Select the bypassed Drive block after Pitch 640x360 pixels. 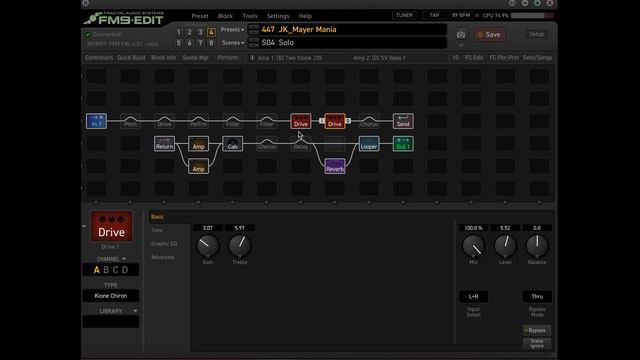164,121
